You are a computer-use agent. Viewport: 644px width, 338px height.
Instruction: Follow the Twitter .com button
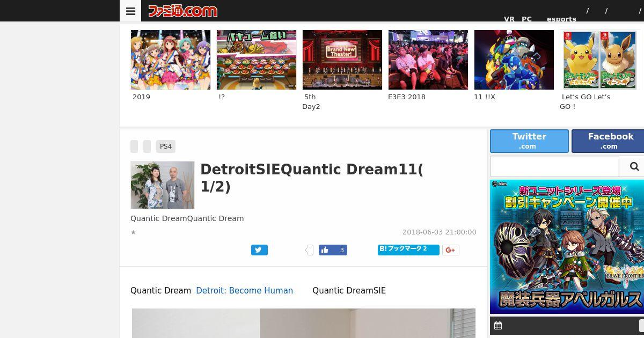pyautogui.click(x=529, y=141)
